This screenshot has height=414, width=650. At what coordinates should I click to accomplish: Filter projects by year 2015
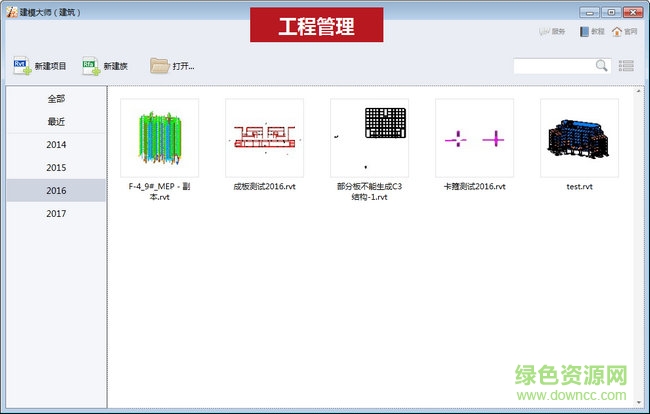56,168
